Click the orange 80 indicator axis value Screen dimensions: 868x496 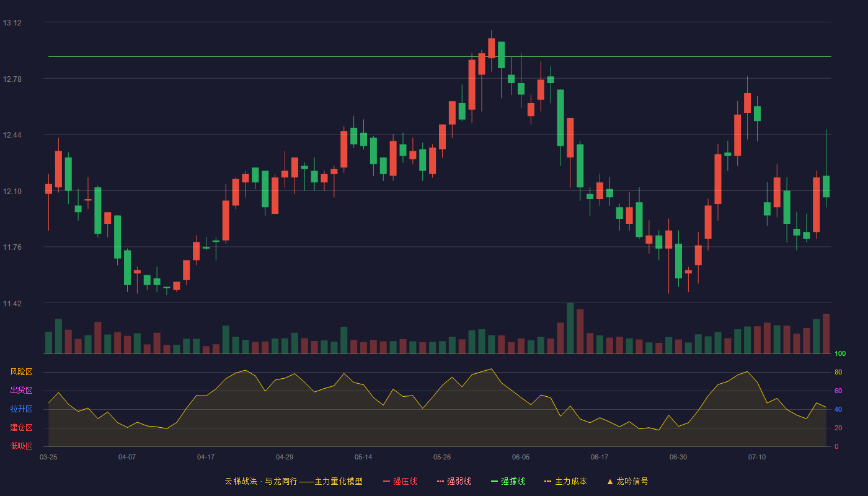[838, 373]
